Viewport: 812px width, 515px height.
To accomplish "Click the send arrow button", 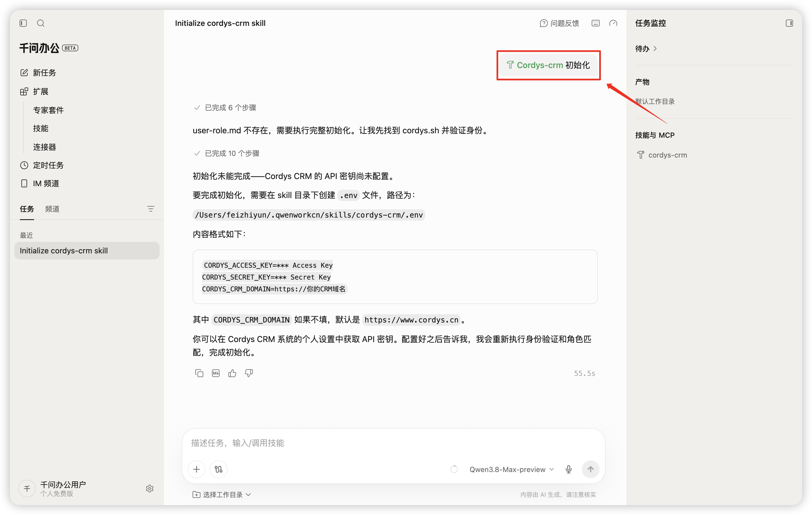I will [x=590, y=469].
